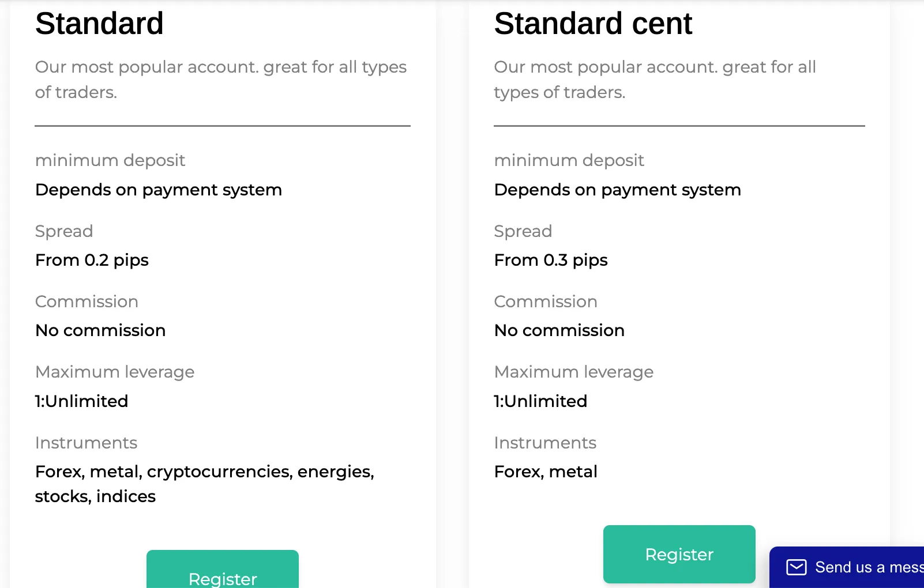Click the Standard account description text
The image size is (924, 588).
[221, 80]
